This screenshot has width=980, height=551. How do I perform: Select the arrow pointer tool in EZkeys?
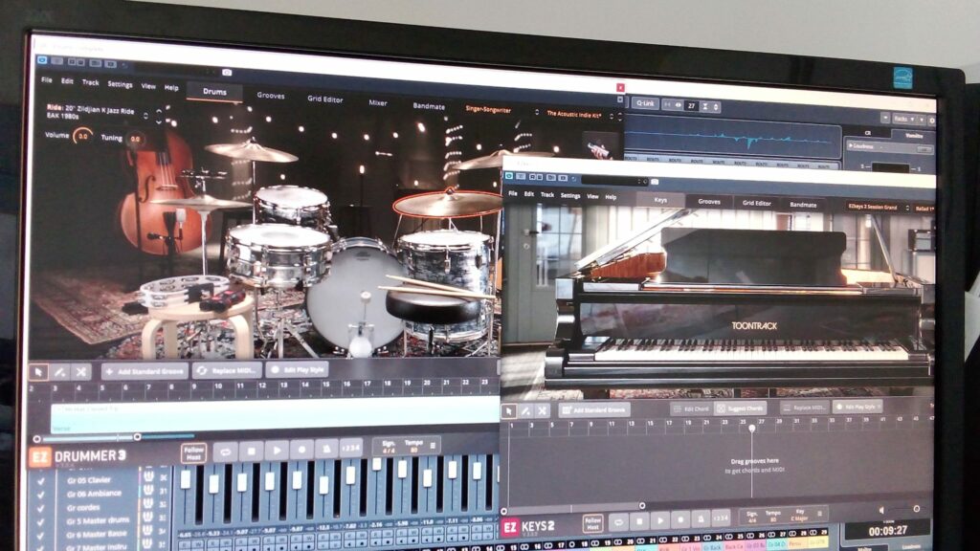coord(509,410)
